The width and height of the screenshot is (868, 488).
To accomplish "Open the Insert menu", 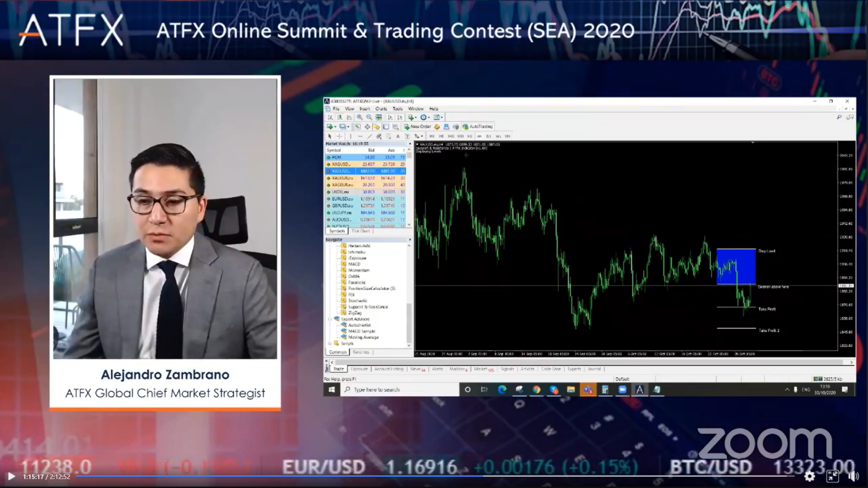I will click(x=364, y=109).
